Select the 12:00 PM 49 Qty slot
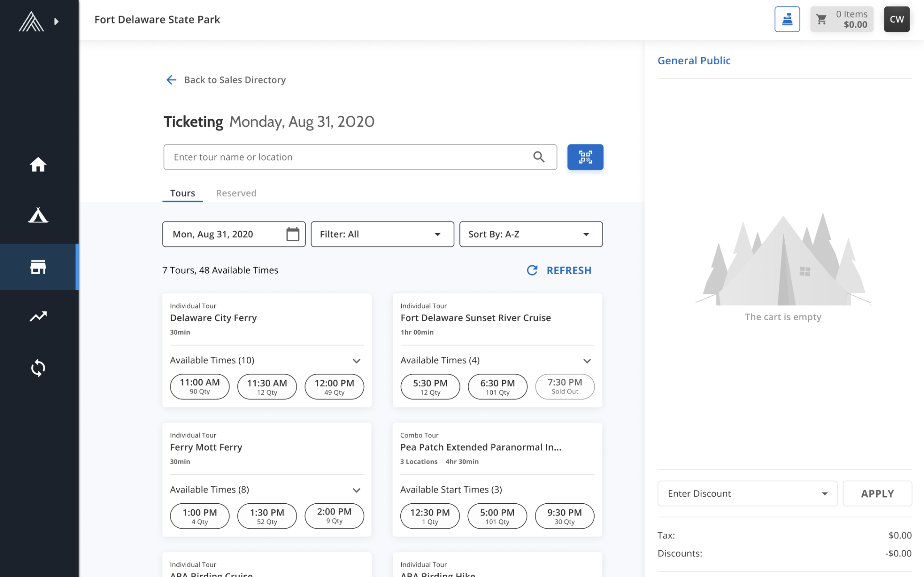 click(x=334, y=386)
